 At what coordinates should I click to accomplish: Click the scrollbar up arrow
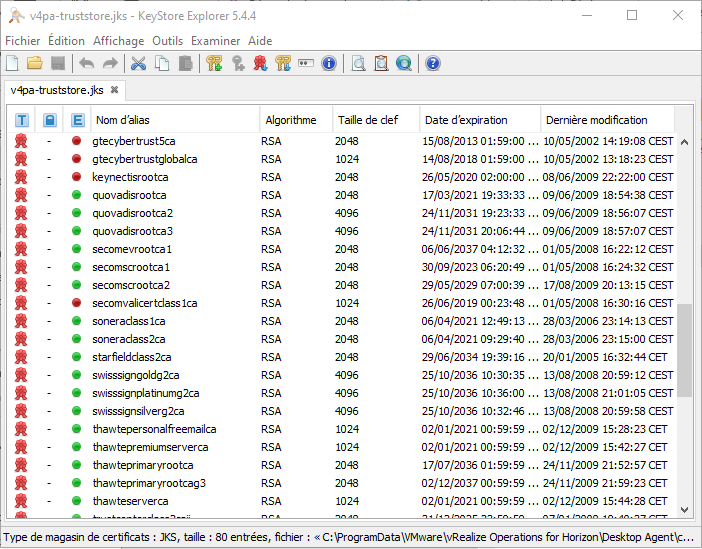pos(684,142)
